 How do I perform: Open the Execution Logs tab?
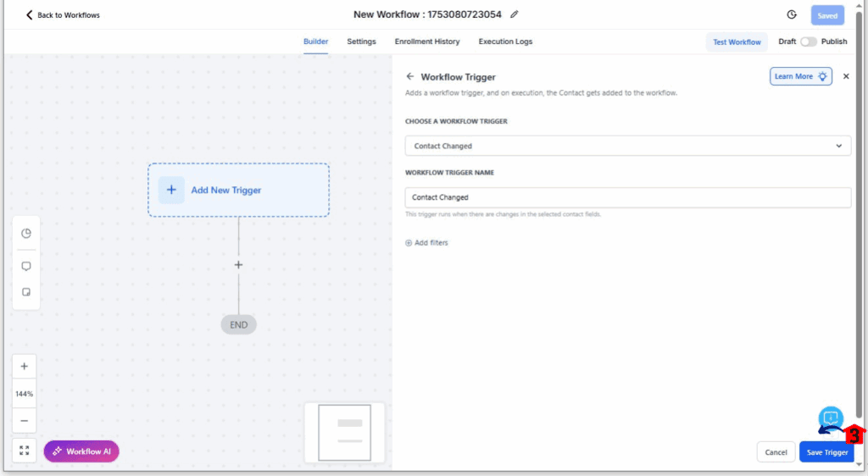click(505, 42)
